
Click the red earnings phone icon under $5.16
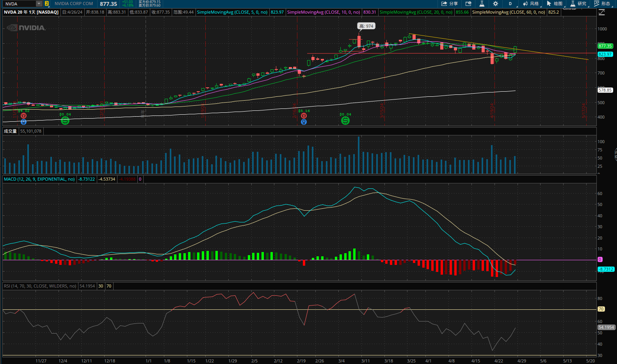pyautogui.click(x=304, y=116)
